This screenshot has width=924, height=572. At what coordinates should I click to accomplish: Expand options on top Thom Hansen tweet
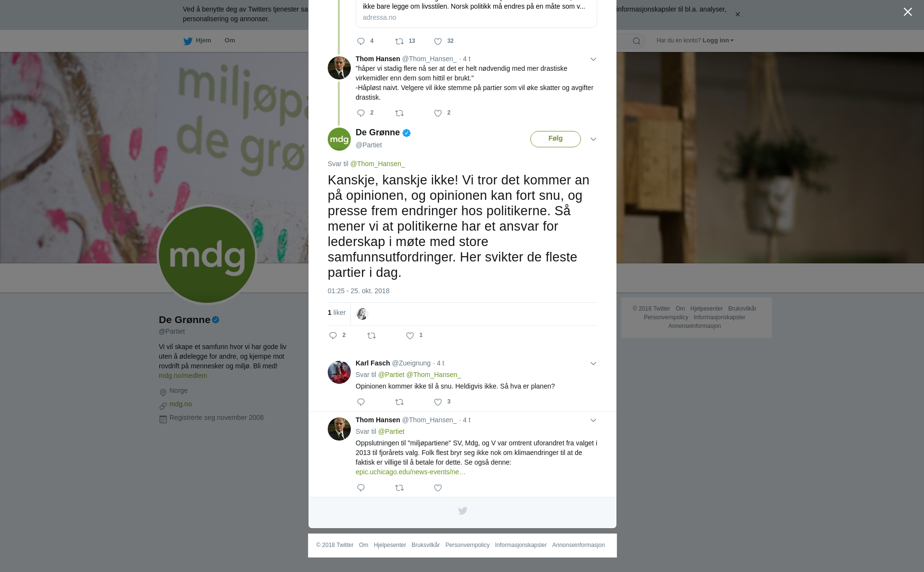pyautogui.click(x=593, y=59)
